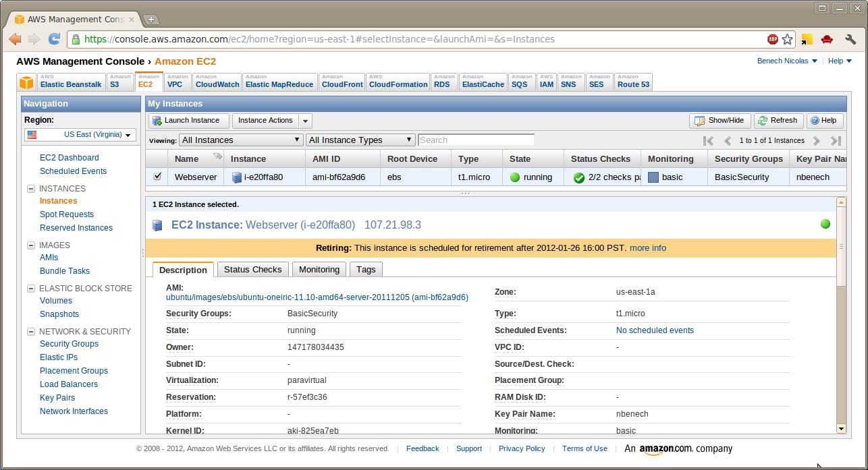
Task: Open the All Instance Types dropdown
Action: (358, 140)
